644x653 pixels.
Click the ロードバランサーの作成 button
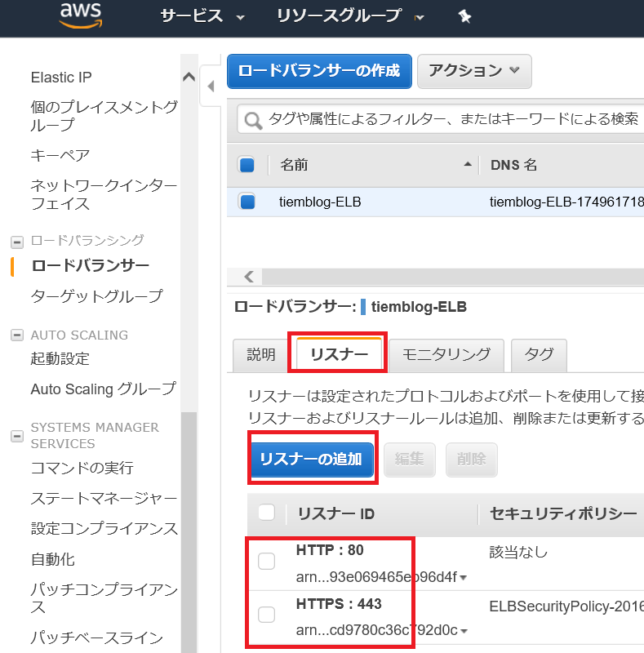pos(319,71)
